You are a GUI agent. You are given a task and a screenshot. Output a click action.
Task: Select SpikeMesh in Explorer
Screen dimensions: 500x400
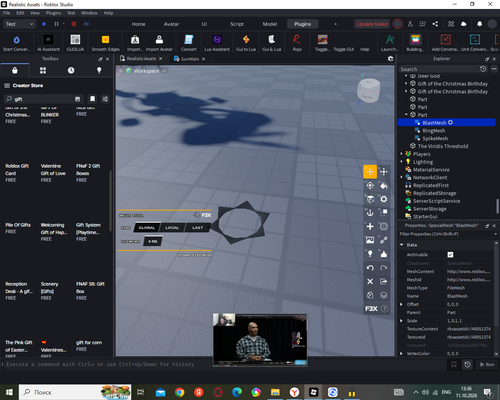[x=435, y=138]
